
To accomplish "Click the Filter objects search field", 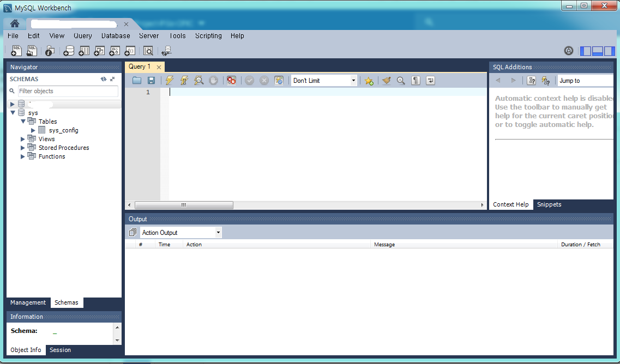I will pos(68,91).
